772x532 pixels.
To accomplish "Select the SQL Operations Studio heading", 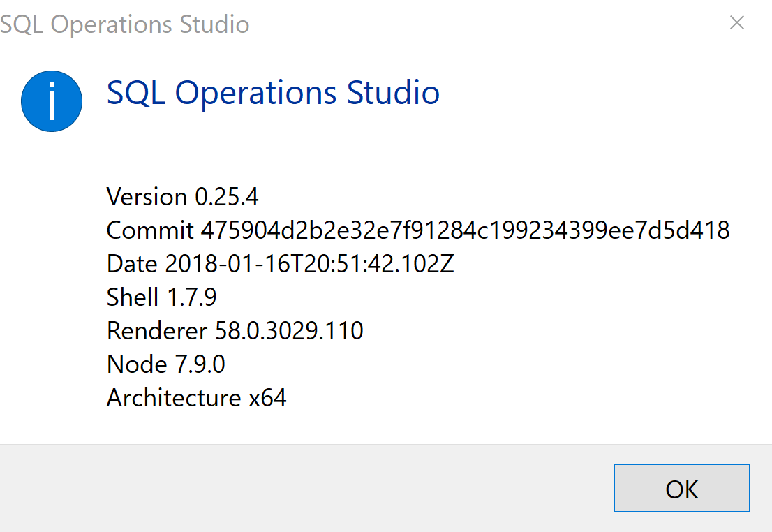I will [x=272, y=93].
